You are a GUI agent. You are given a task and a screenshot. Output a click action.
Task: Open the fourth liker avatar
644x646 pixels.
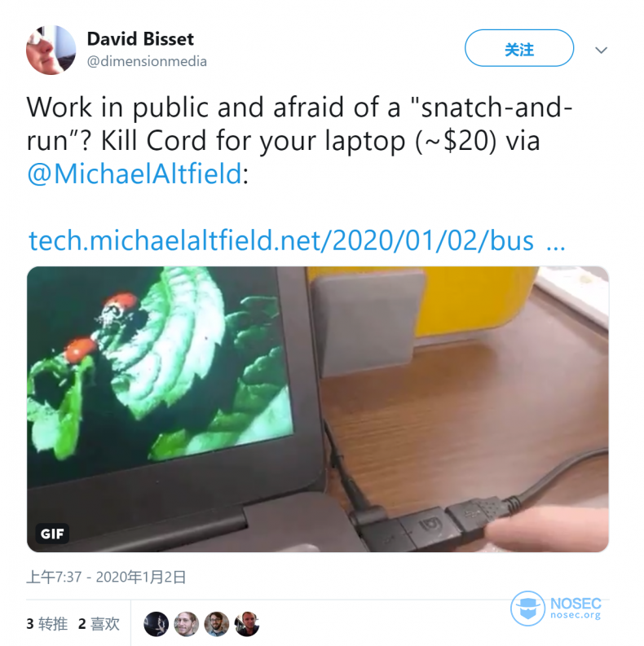[x=246, y=624]
